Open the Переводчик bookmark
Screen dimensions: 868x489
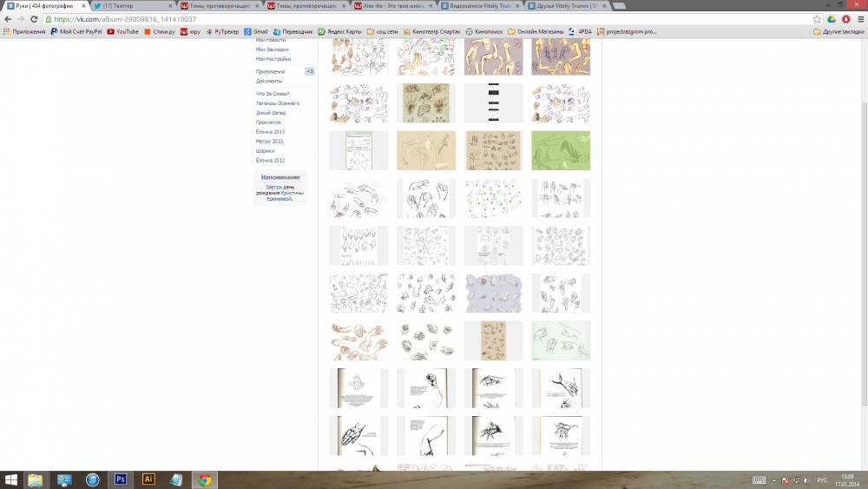tap(293, 31)
